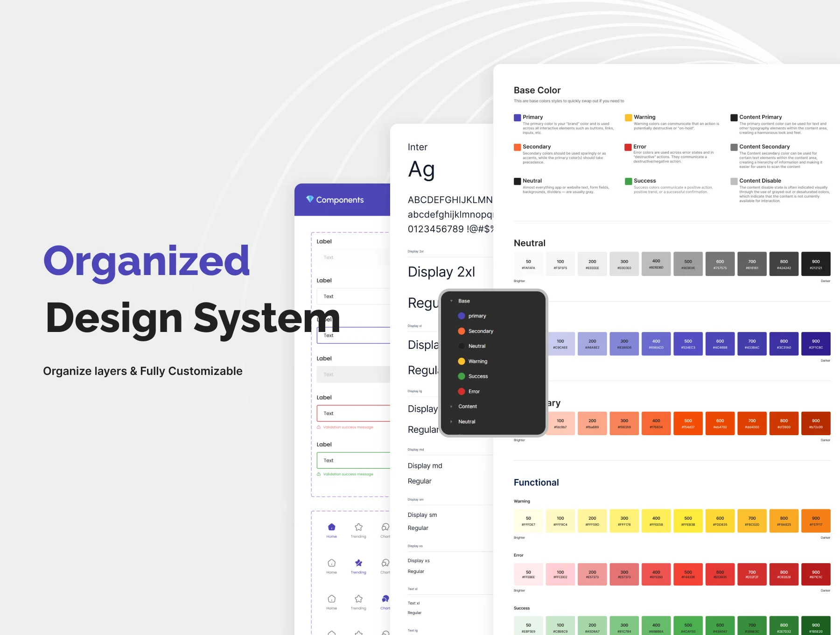Click the orange dot next to Secondary in the dark panel
This screenshot has width=840, height=635.
coord(462,331)
